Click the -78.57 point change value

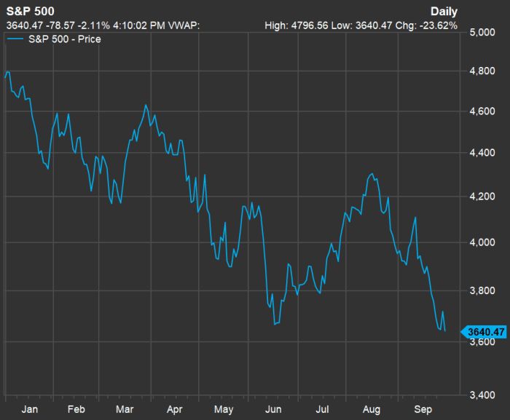[60, 25]
